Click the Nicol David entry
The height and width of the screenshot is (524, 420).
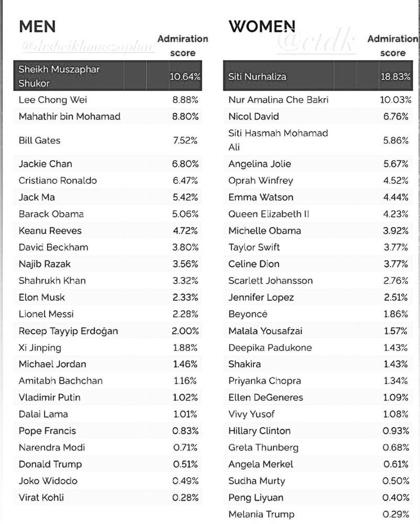(253, 116)
